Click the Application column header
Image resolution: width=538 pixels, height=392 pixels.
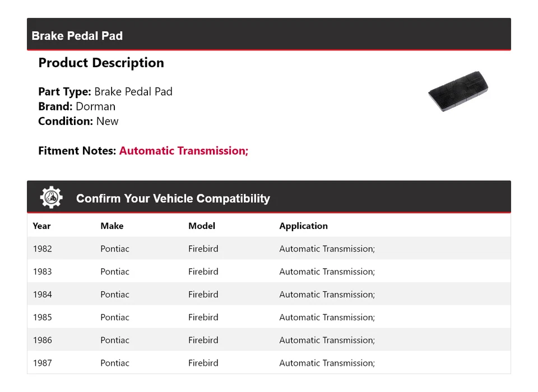click(303, 226)
